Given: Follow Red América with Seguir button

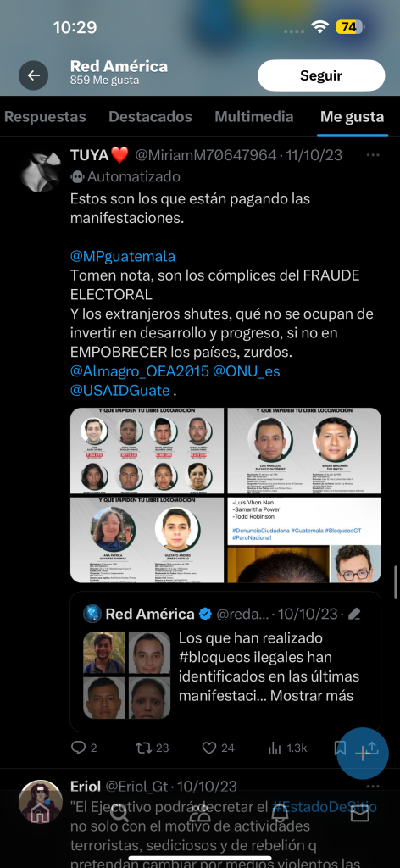Looking at the screenshot, I should (321, 75).
